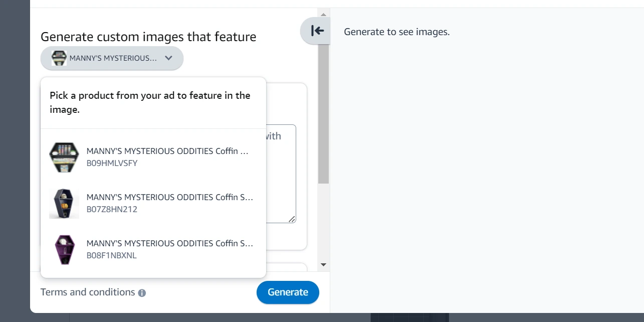Open the MANNY'S MYSTERIOUS product selector

(x=113, y=58)
